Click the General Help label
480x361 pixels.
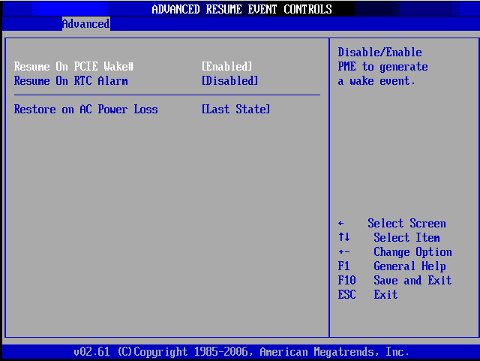pos(410,266)
